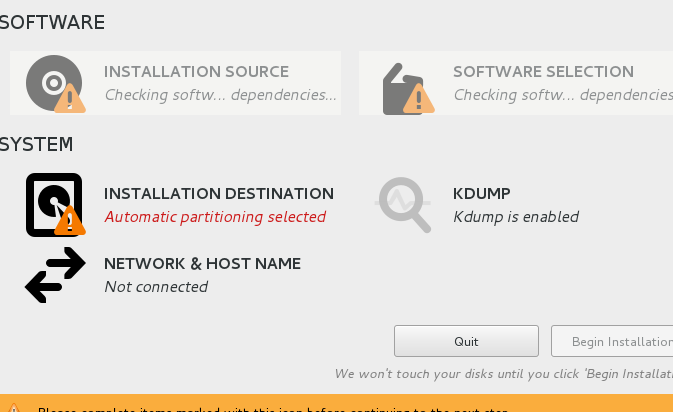Click the Begin Installation button
Viewport: 673px width, 412px height.
pos(612,341)
